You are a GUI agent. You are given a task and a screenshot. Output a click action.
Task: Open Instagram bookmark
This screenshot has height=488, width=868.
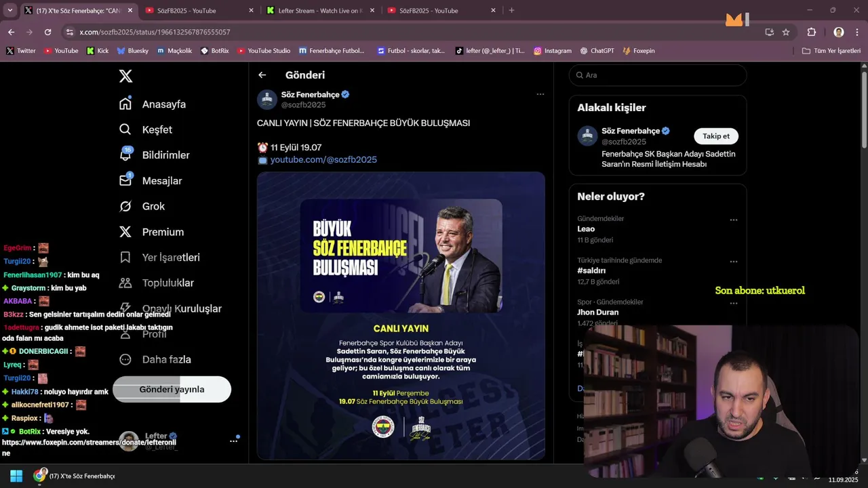coord(553,51)
